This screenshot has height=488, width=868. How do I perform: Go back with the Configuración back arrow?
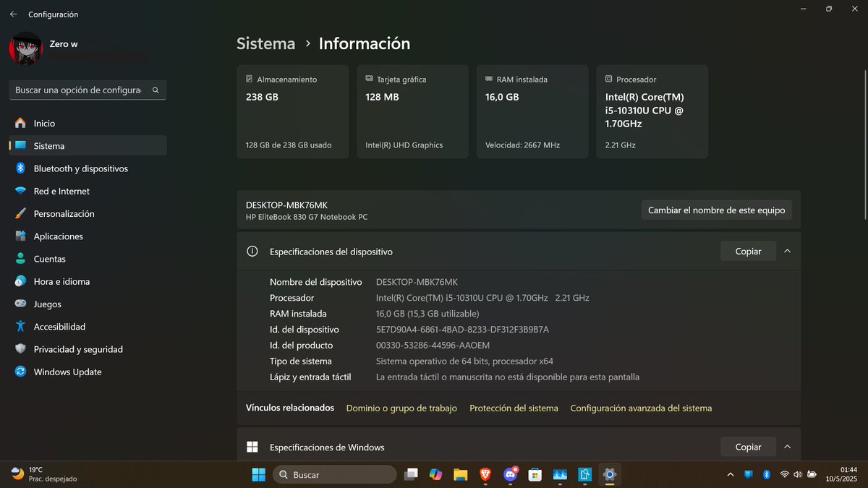click(x=14, y=14)
